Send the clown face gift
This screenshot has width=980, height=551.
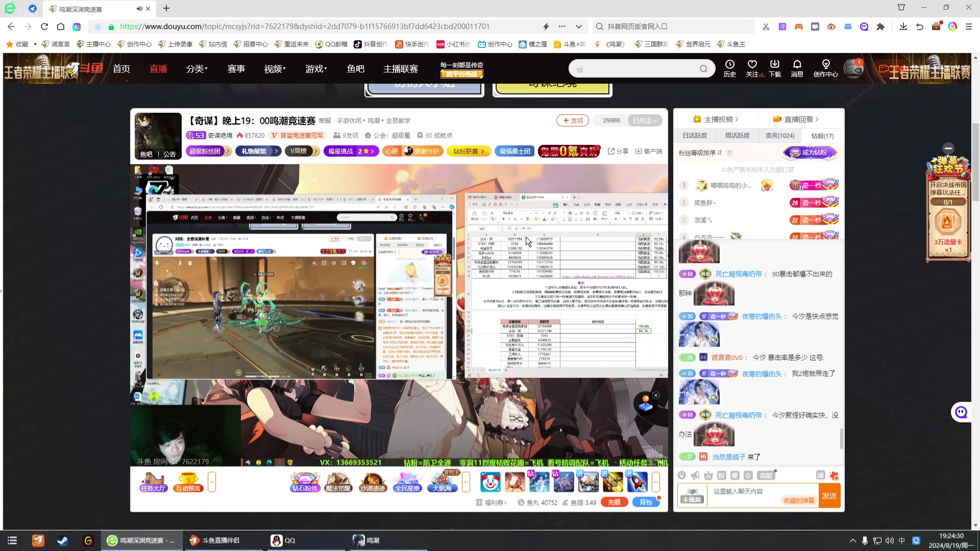[x=490, y=482]
